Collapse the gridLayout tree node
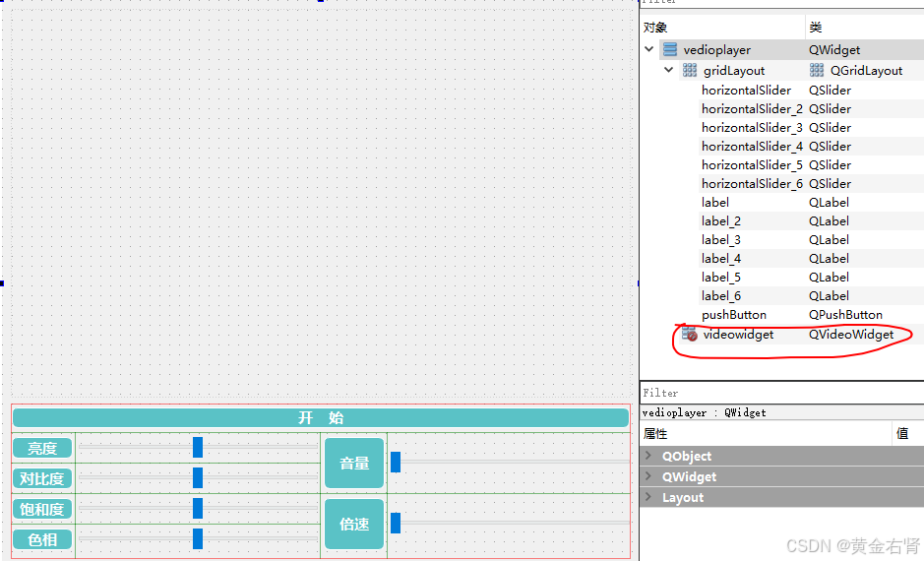 coord(668,70)
